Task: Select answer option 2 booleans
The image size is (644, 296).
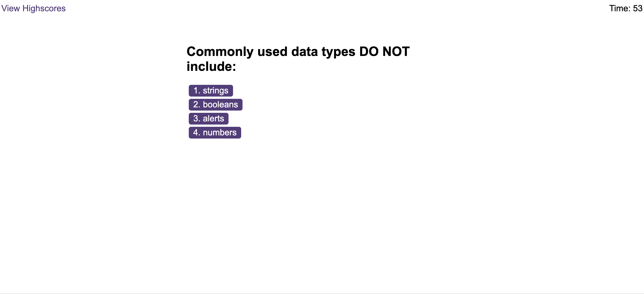Action: [x=215, y=104]
